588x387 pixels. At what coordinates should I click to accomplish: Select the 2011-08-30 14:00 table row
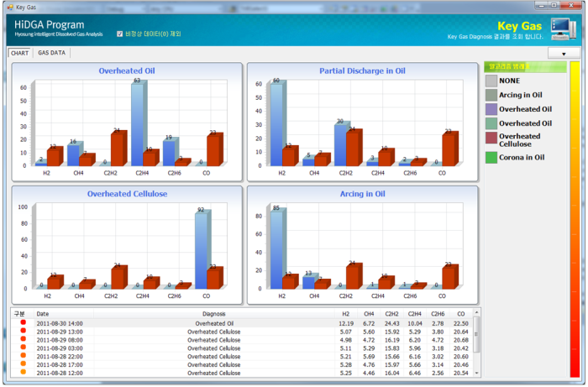242,323
